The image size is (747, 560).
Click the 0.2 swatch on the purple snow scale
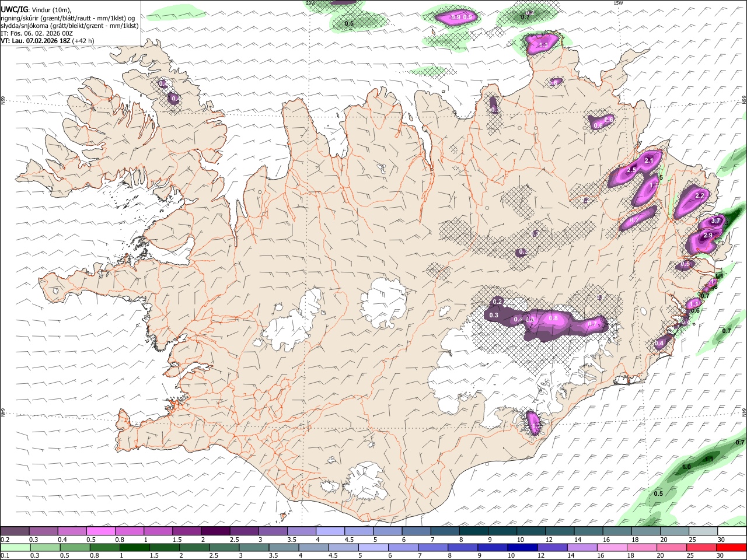[x=15, y=531]
